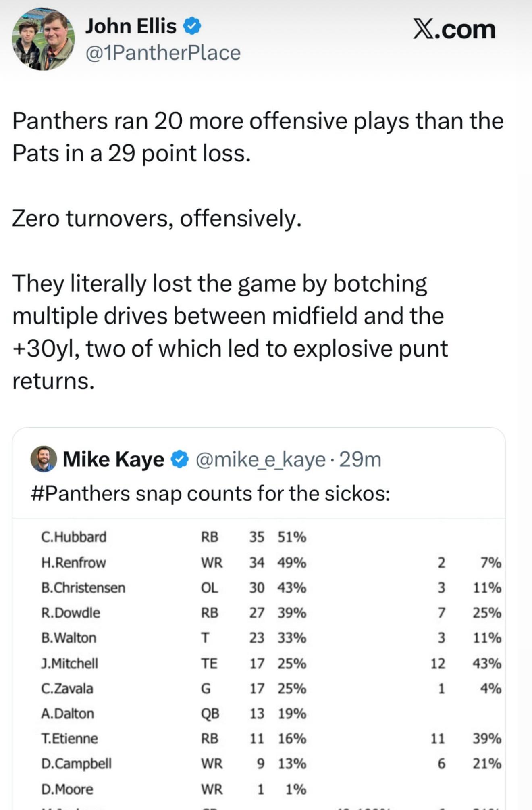The width and height of the screenshot is (532, 810).
Task: Open the quoted snap counts table image
Action: coord(259,664)
